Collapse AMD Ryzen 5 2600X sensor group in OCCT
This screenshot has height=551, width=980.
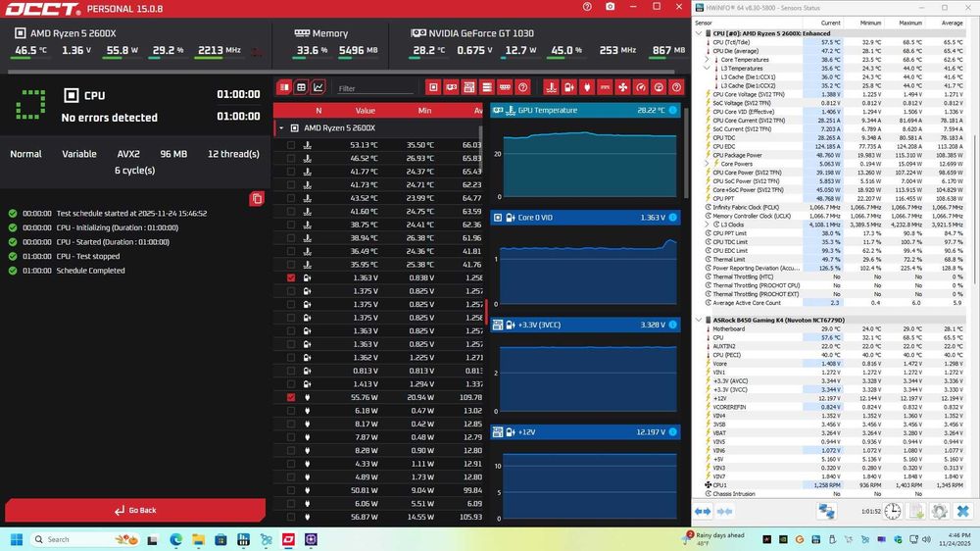pyautogui.click(x=281, y=128)
